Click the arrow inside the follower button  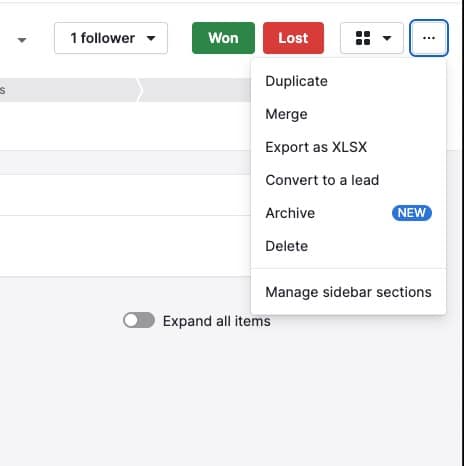pos(151,38)
